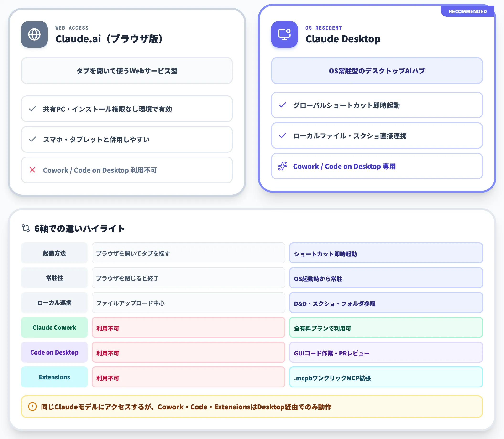Click the GUIコード作業・PRレビュー cell
This screenshot has height=439, width=504.
click(x=386, y=352)
